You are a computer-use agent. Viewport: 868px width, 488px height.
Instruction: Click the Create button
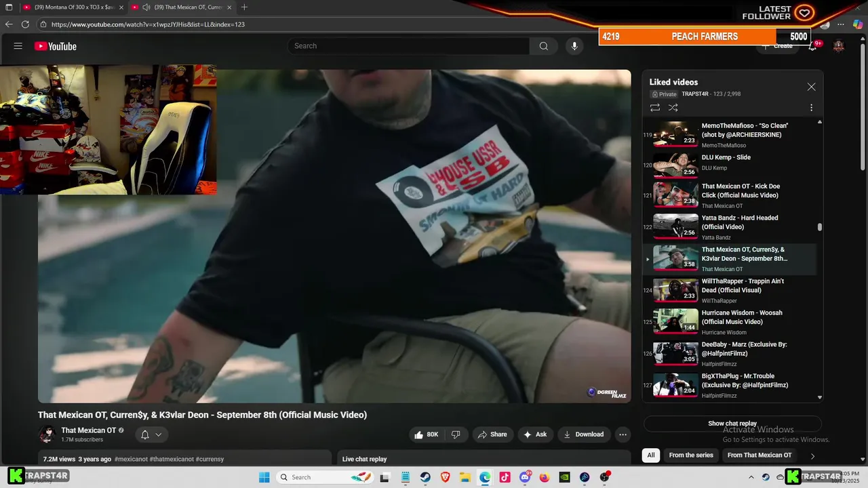tap(777, 46)
